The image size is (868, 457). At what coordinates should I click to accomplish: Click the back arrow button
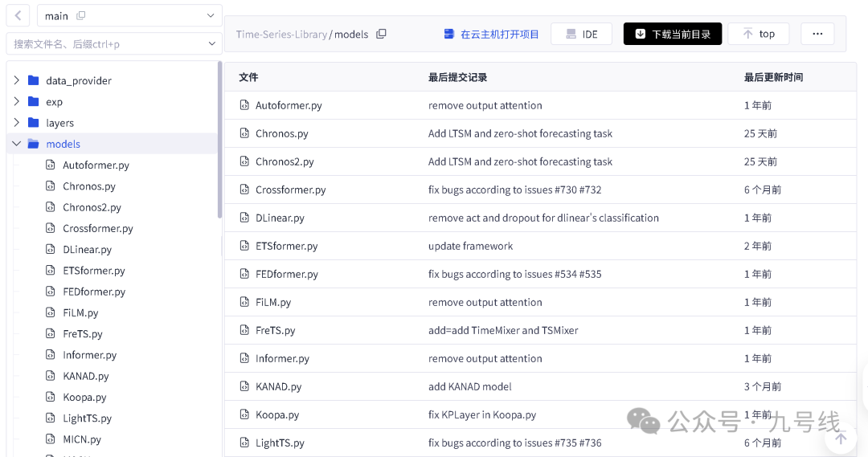tap(18, 15)
